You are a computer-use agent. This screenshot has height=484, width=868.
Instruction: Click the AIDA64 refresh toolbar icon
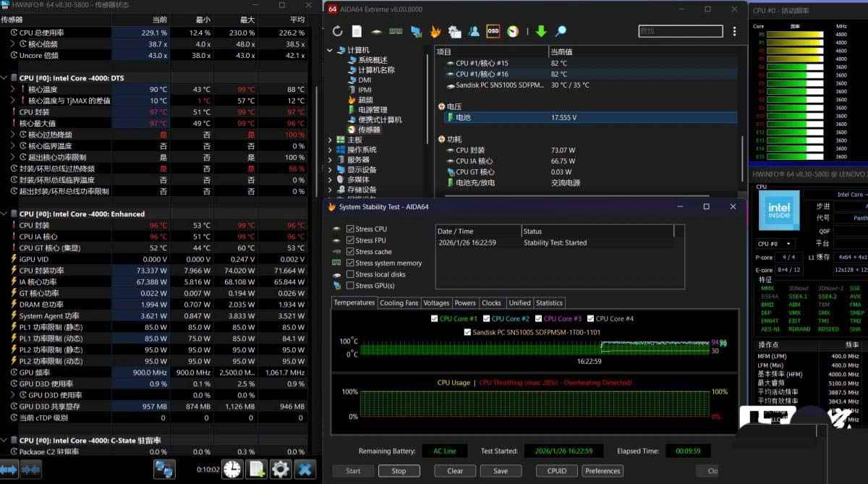pos(337,31)
